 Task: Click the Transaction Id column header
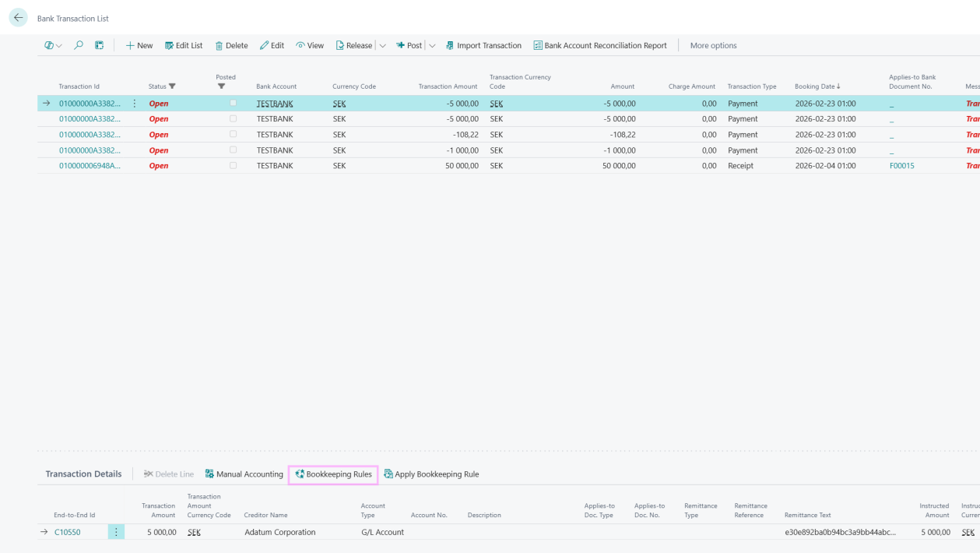[x=79, y=86]
